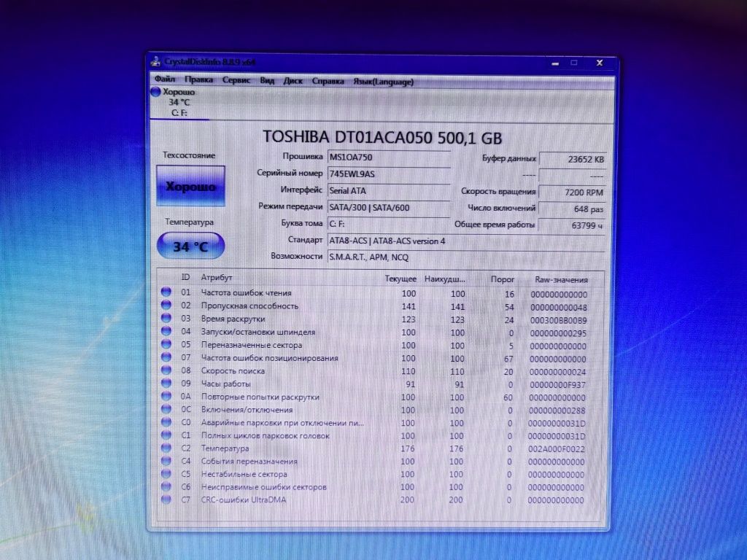Open the Сервис menu
The image size is (747, 560).
[236, 80]
